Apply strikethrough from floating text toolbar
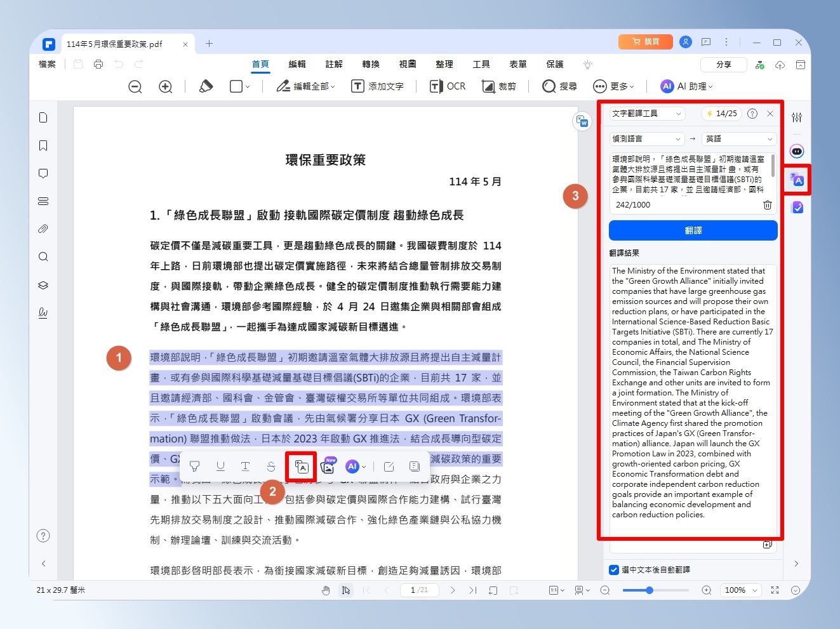 (271, 467)
